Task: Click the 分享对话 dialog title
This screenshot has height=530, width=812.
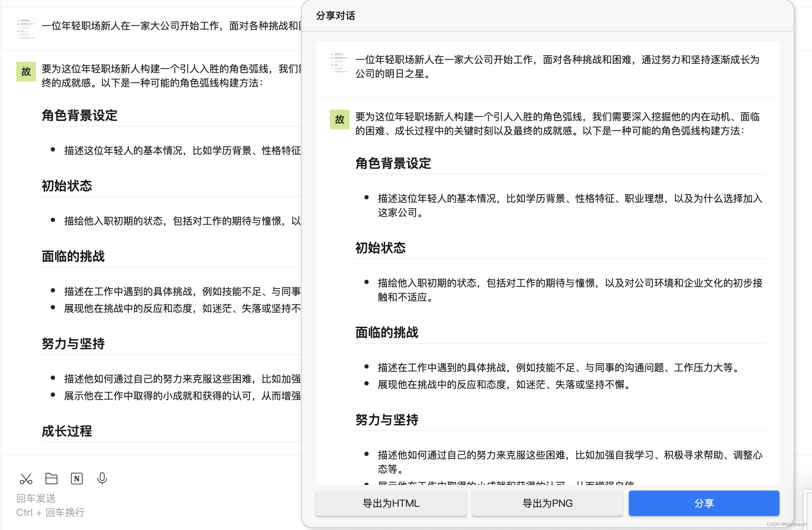Action: pyautogui.click(x=336, y=16)
